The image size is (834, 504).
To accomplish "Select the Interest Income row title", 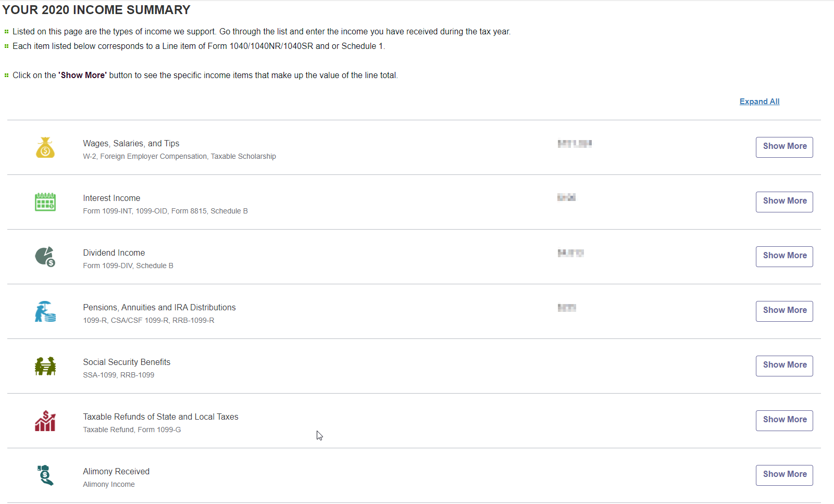I will point(111,198).
